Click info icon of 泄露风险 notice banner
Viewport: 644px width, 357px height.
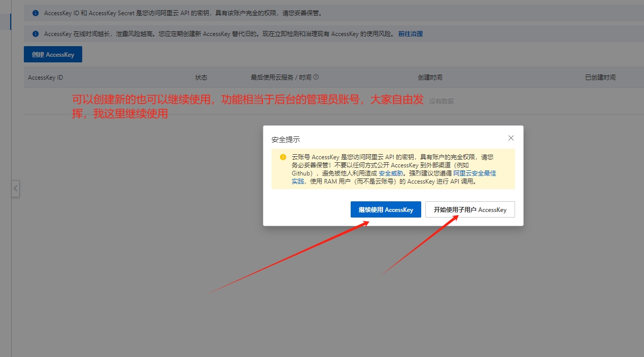pos(36,34)
